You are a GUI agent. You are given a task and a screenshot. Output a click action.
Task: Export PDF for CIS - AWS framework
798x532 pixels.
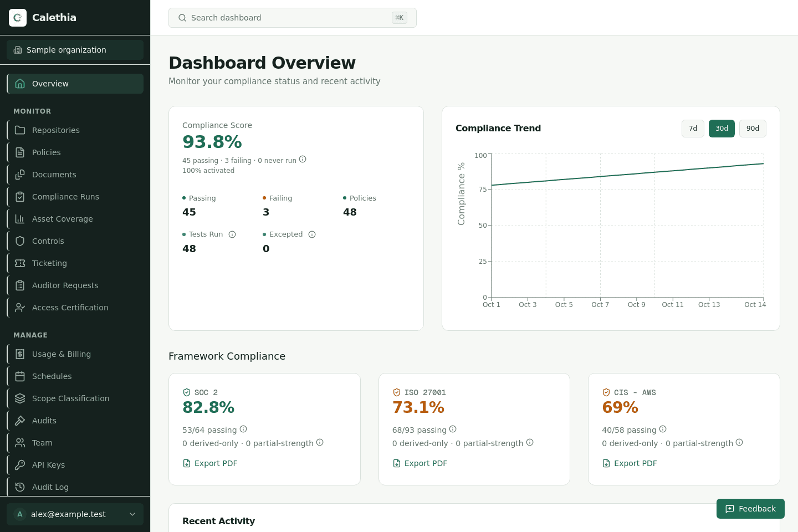click(x=630, y=463)
